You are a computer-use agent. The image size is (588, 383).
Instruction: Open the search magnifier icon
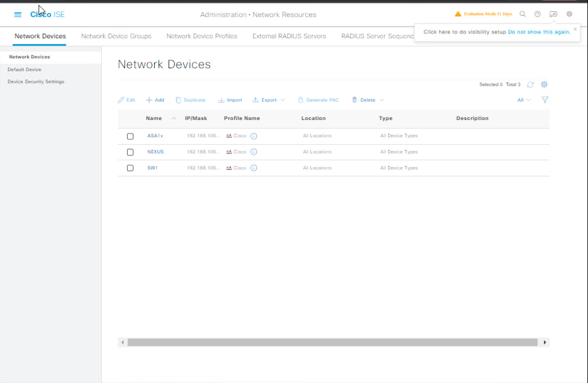click(x=522, y=14)
